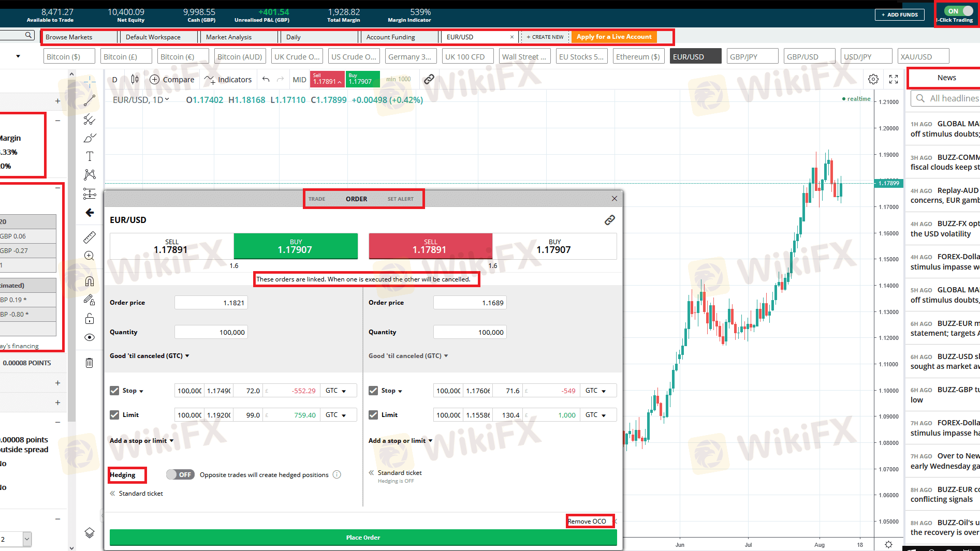Change the candlestick chart style
The width and height of the screenshot is (980, 551).
coord(135,79)
